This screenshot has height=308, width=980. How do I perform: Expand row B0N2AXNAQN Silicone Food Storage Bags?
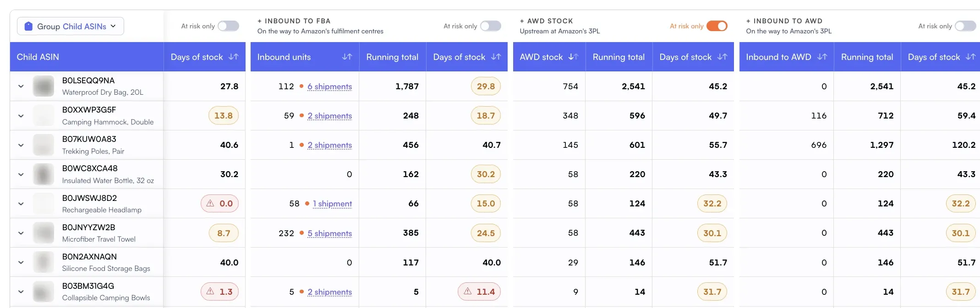21,262
